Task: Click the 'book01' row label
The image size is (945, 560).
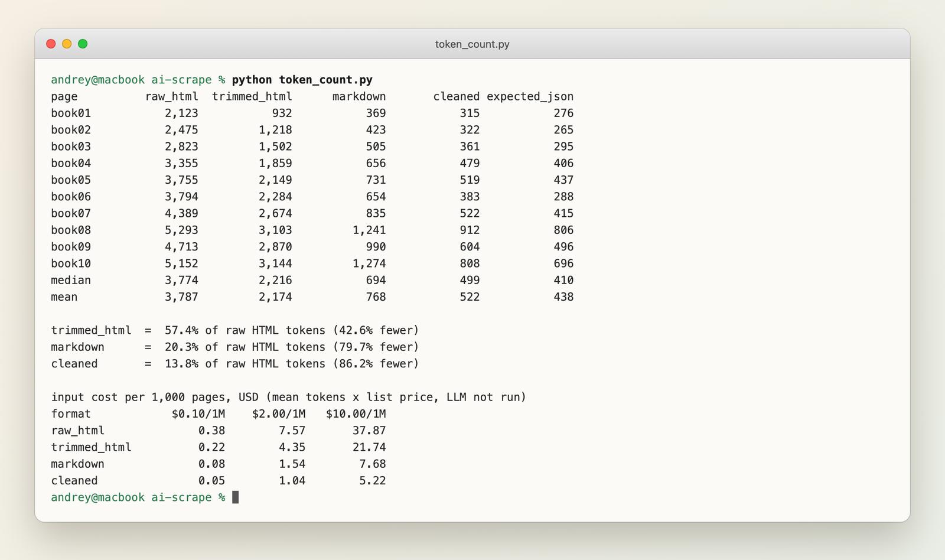Action: pyautogui.click(x=71, y=113)
